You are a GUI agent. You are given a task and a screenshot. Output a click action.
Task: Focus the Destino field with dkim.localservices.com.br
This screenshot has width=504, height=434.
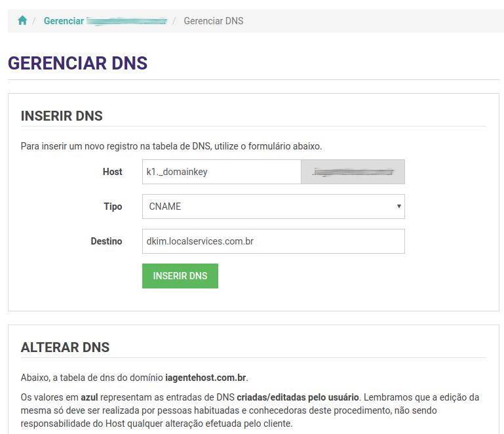(273, 241)
